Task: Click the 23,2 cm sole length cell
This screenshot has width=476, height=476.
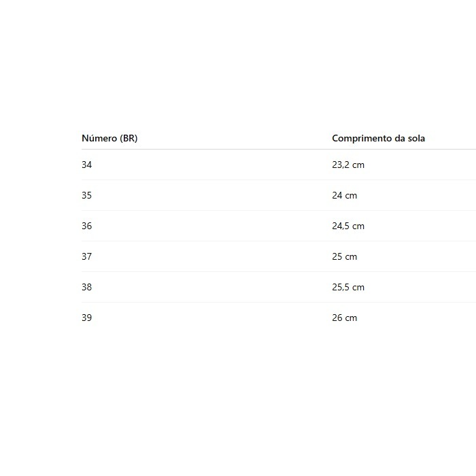Action: 348,165
